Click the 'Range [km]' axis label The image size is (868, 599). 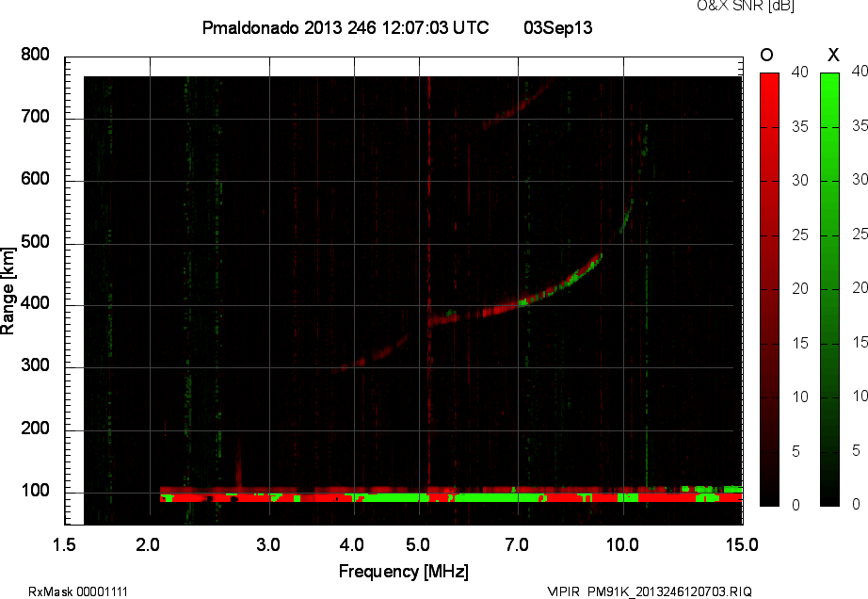click(x=8, y=291)
